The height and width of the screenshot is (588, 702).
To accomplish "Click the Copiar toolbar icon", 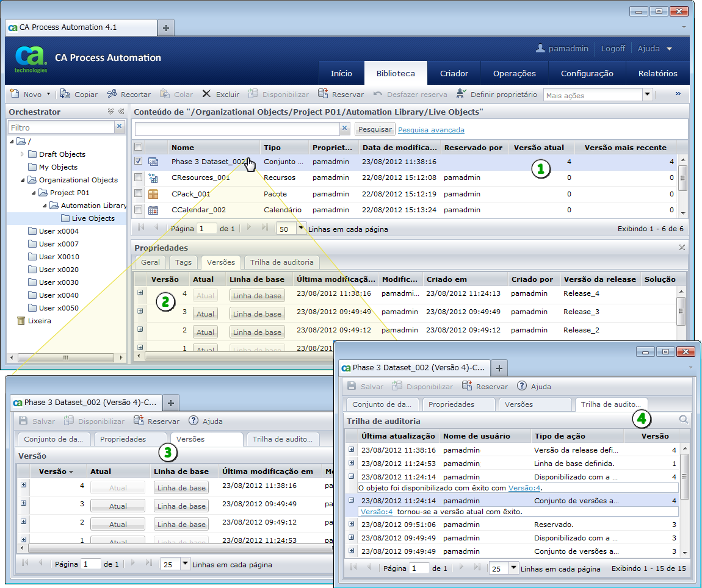I will pos(65,95).
